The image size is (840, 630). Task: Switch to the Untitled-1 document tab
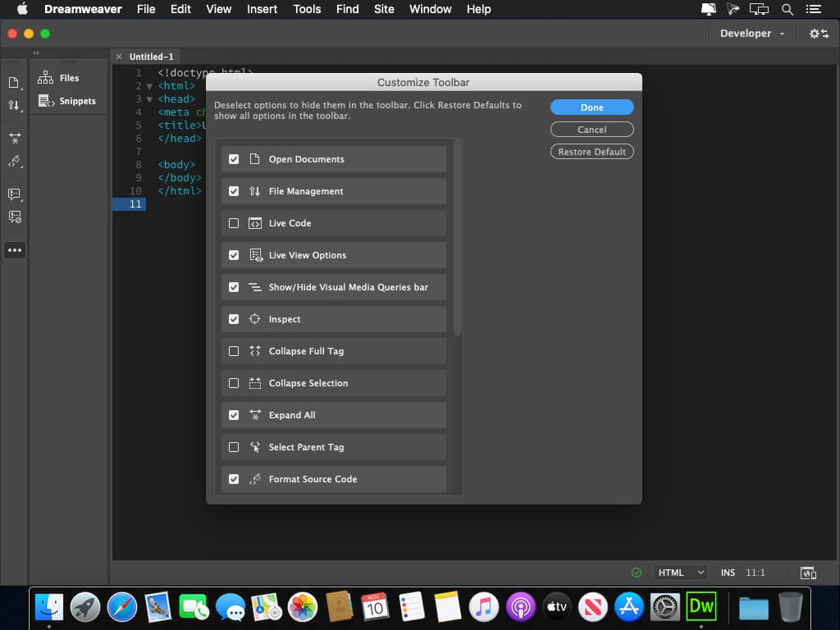pos(151,57)
